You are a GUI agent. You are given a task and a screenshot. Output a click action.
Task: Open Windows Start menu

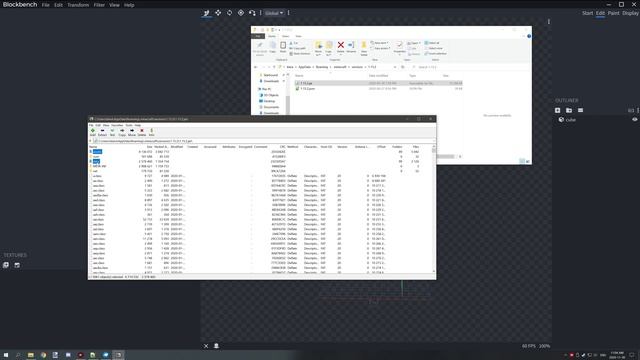pos(6,355)
